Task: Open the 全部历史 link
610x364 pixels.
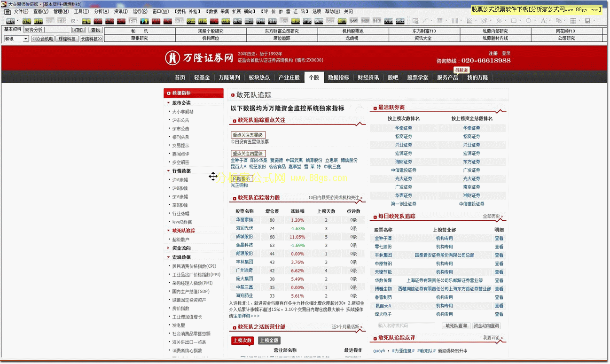Action: pyautogui.click(x=493, y=217)
